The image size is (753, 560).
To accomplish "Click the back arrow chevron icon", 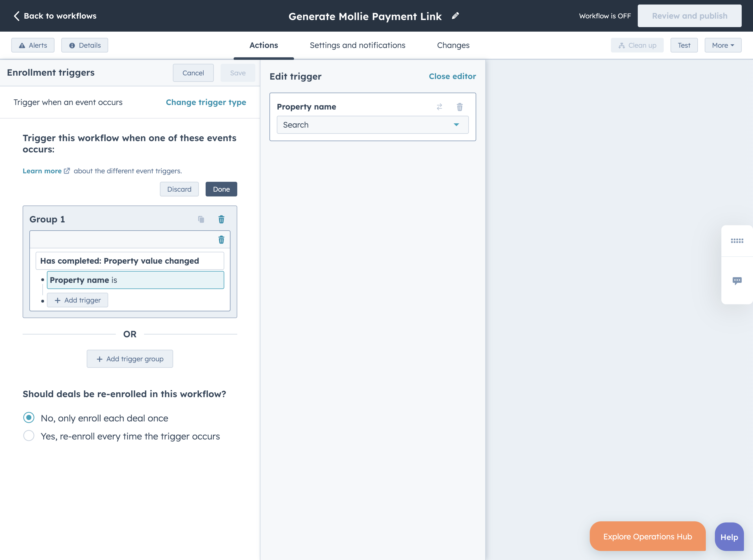I will (16, 16).
